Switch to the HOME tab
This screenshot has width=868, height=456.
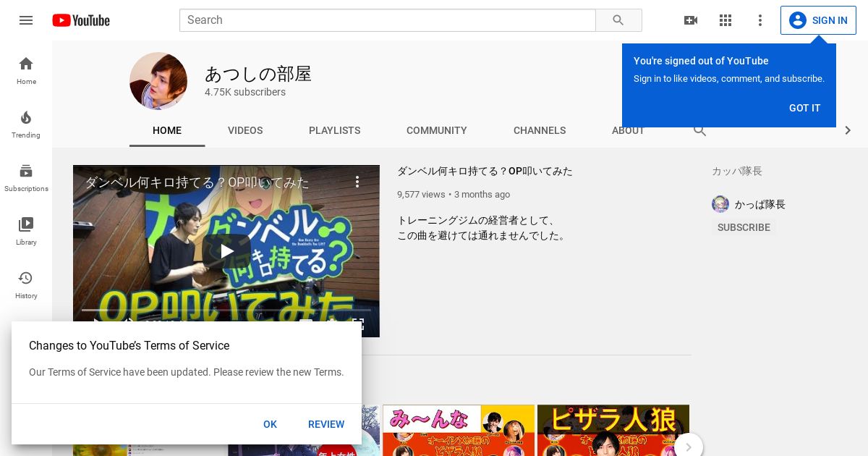[x=167, y=130]
